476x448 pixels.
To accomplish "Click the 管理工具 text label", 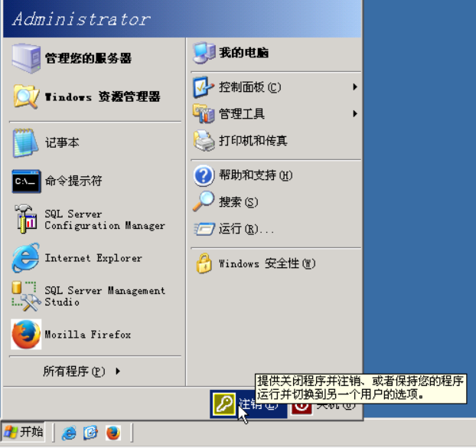I will [242, 114].
